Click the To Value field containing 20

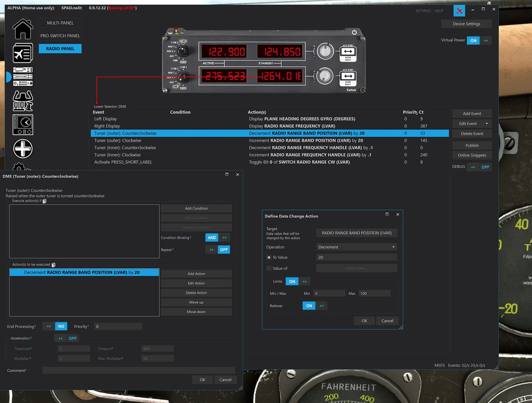[356, 257]
